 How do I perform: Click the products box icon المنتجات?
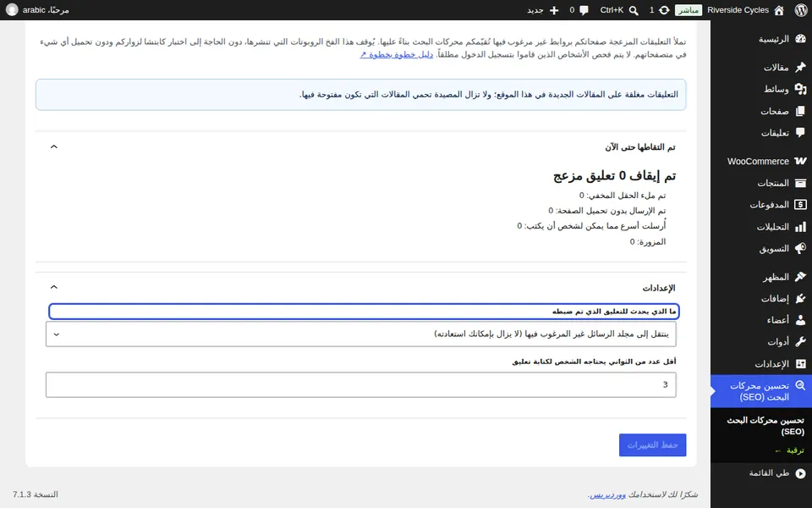801,183
